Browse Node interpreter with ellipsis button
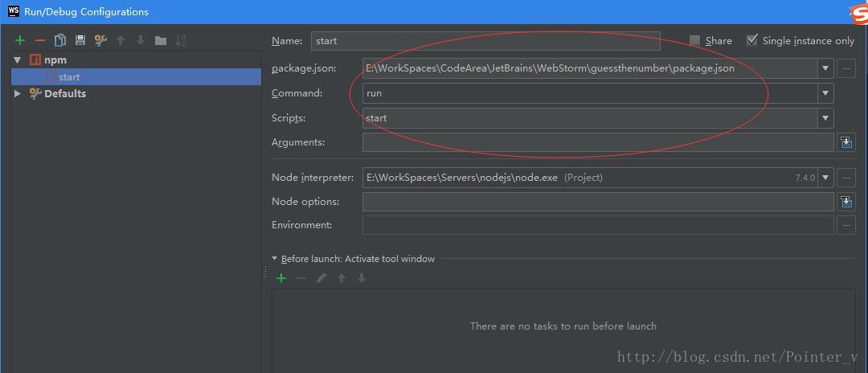 (x=845, y=178)
